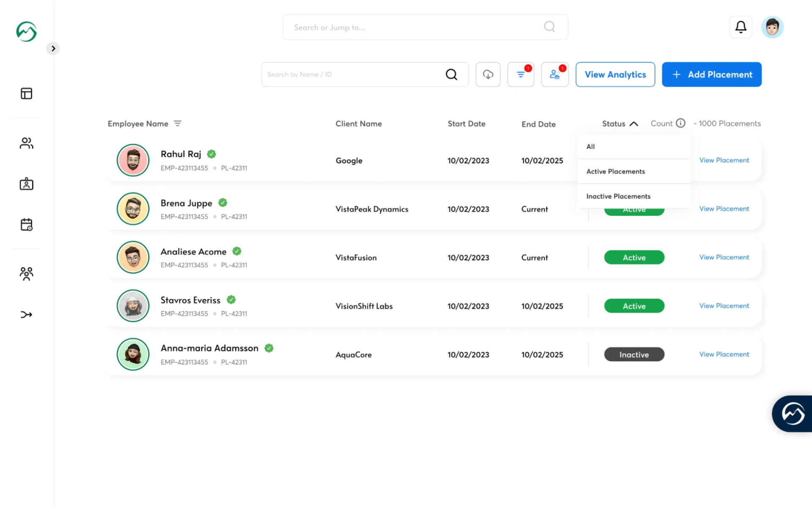Expand the sidebar with the chevron arrow
Viewport: 812px width, 508px height.
click(53, 48)
